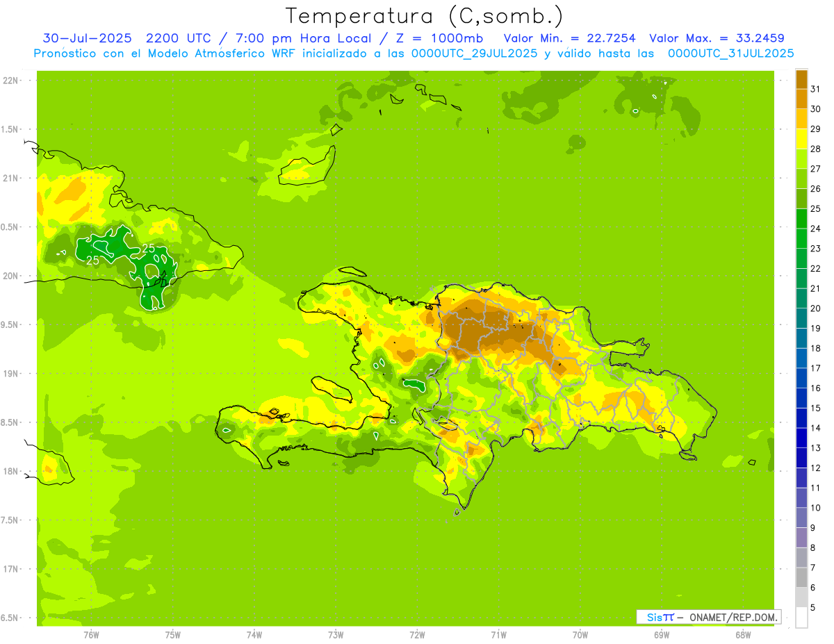Click the legend value "9"
This screenshot has width=834, height=644.
coord(813,528)
